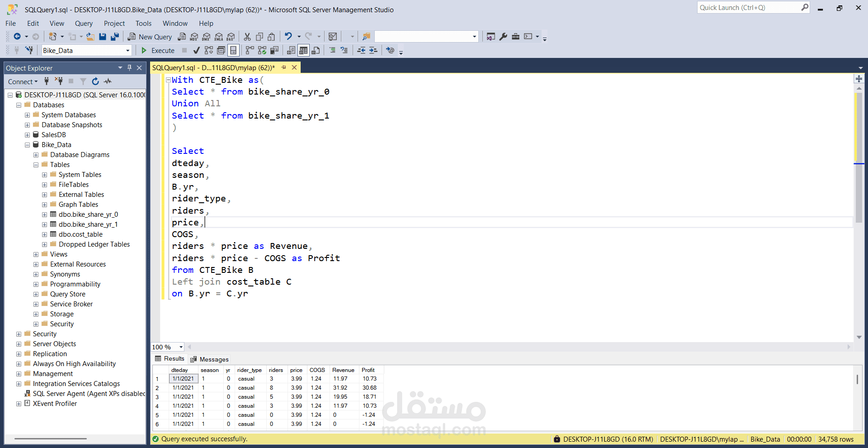
Task: Click the Query Options icon
Action: pyautogui.click(x=221, y=50)
